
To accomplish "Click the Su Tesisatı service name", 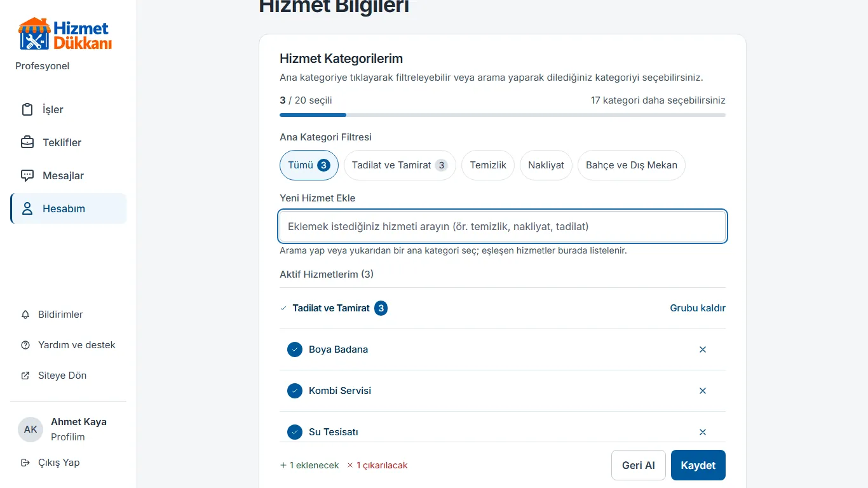I will pos(334,432).
